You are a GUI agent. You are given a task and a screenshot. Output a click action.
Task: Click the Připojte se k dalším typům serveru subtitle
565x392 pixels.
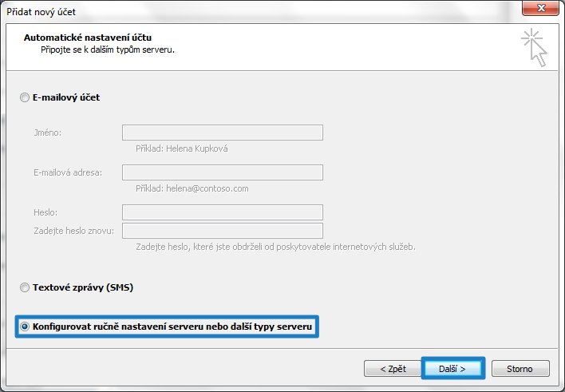(x=108, y=49)
